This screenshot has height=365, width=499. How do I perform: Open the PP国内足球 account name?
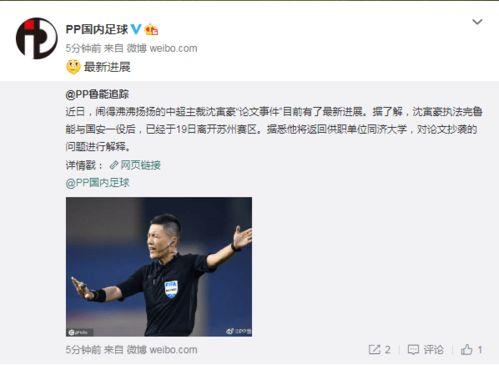pyautogui.click(x=97, y=29)
